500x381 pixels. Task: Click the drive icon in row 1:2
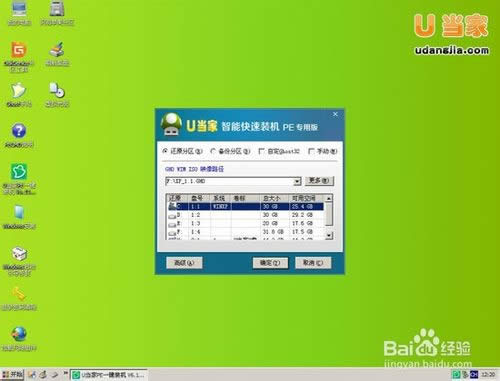[172, 215]
